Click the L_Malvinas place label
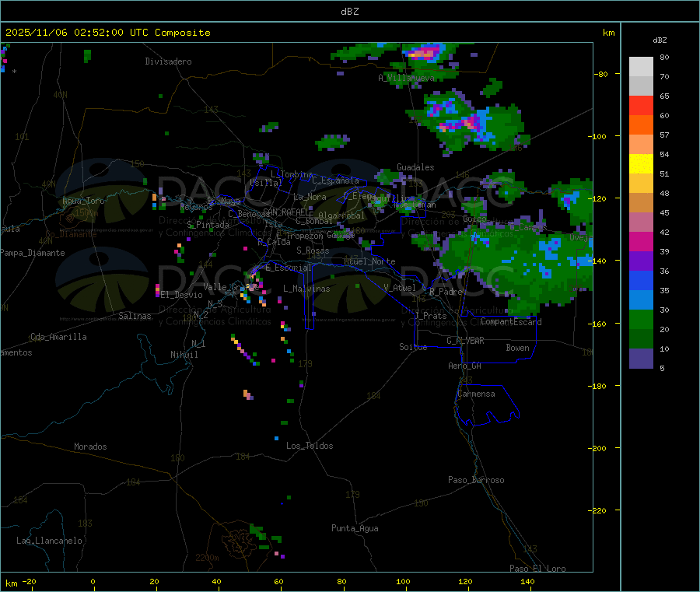 (306, 289)
